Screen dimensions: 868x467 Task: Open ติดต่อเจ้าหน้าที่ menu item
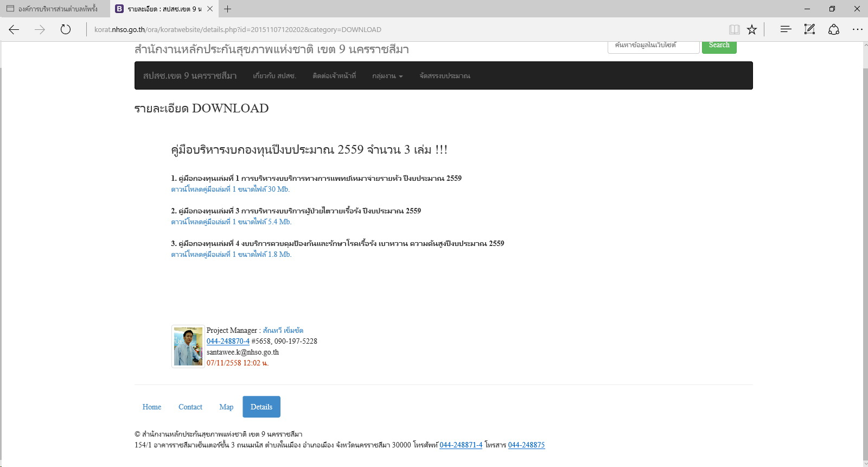pos(334,75)
